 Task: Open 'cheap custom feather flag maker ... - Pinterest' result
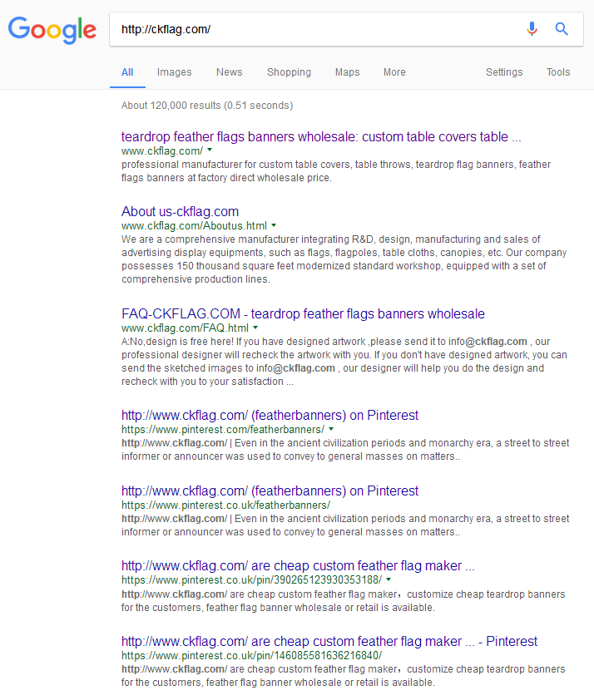coord(329,642)
